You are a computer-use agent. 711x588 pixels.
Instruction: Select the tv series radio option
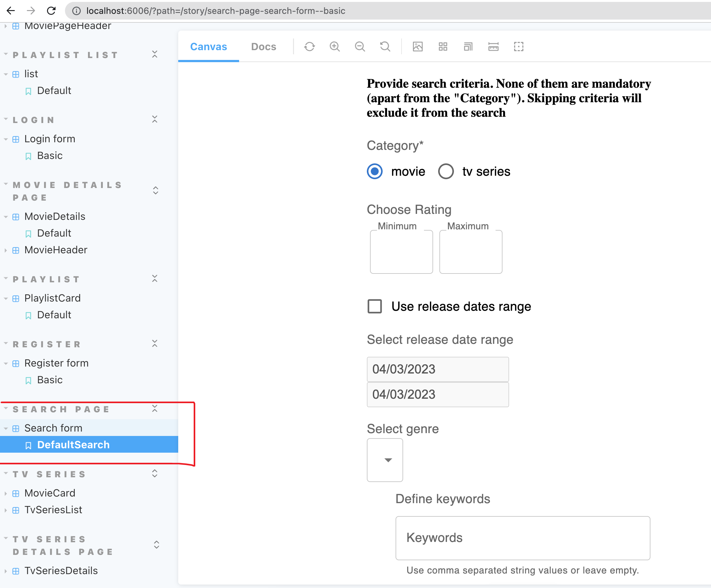(x=446, y=172)
